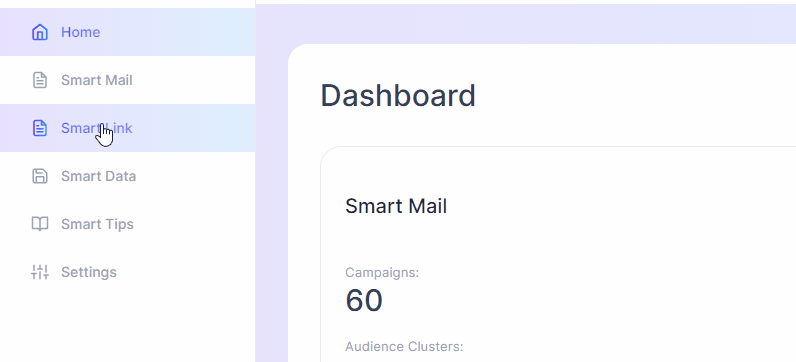
Task: Click the purple band above Dashboard panel
Action: (x=525, y=24)
